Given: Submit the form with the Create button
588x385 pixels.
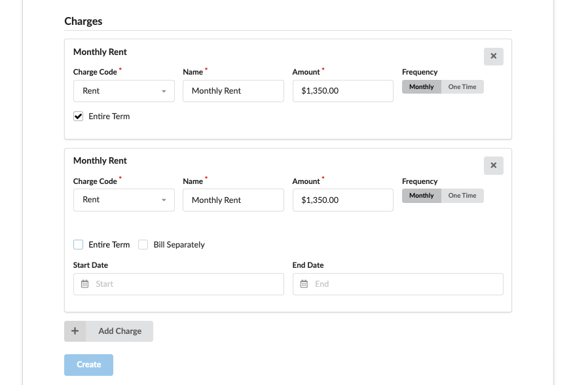Looking at the screenshot, I should 88,365.
